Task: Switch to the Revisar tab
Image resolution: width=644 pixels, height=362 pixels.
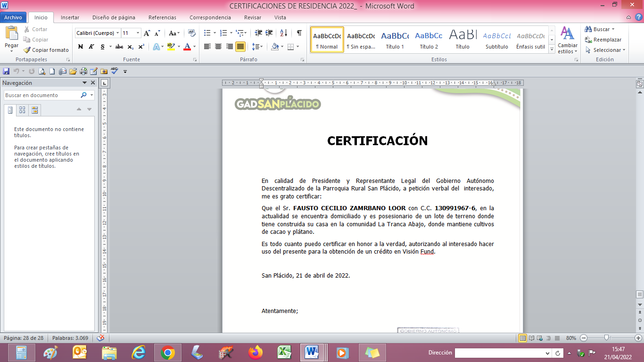Action: pos(253,17)
